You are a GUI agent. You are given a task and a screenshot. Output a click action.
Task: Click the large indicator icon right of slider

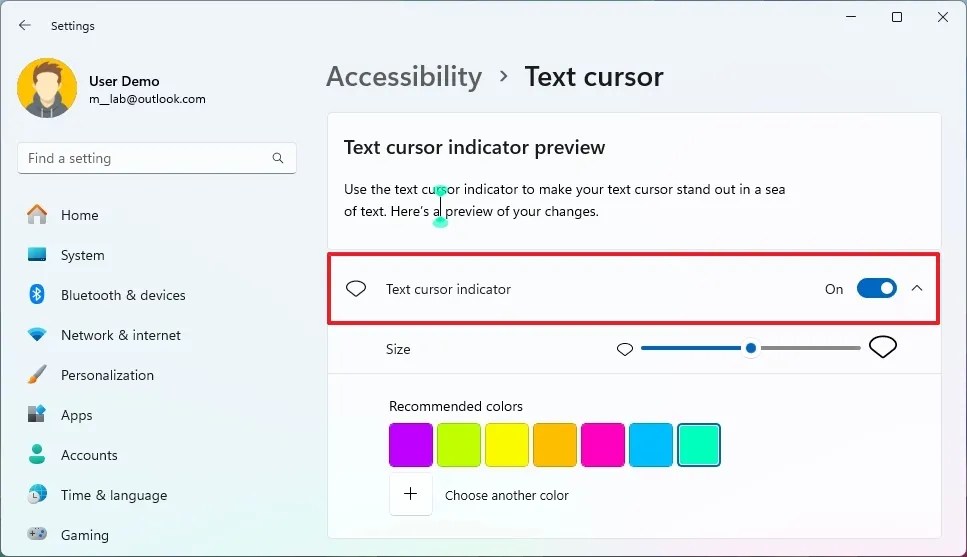pos(883,347)
